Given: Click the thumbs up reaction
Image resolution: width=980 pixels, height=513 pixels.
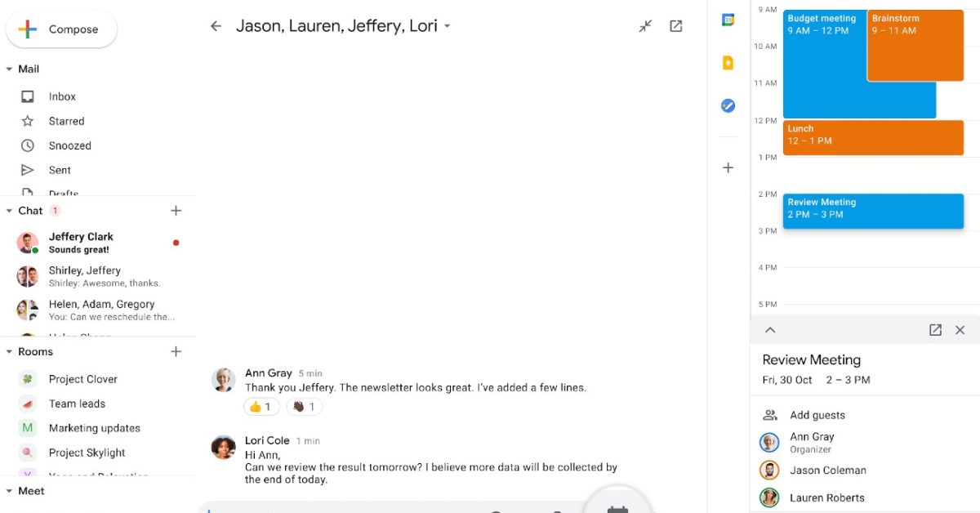Looking at the screenshot, I should [261, 406].
